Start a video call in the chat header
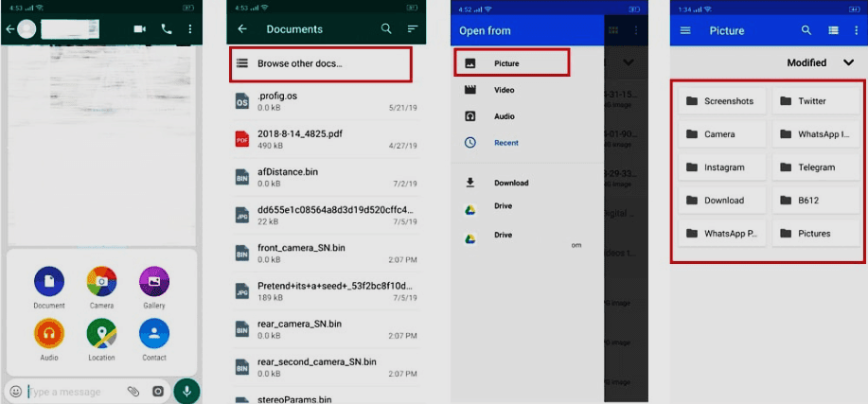The image size is (868, 404). 140,29
